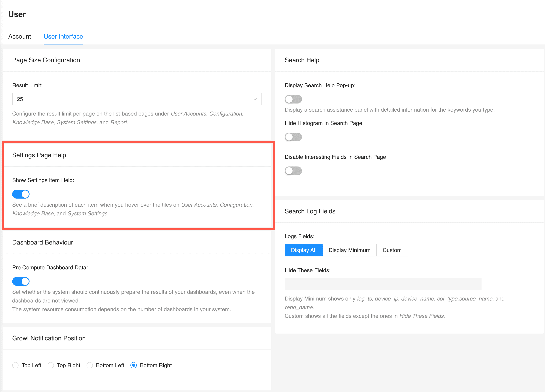
Task: Switch to the User Interface tab
Action: click(63, 36)
